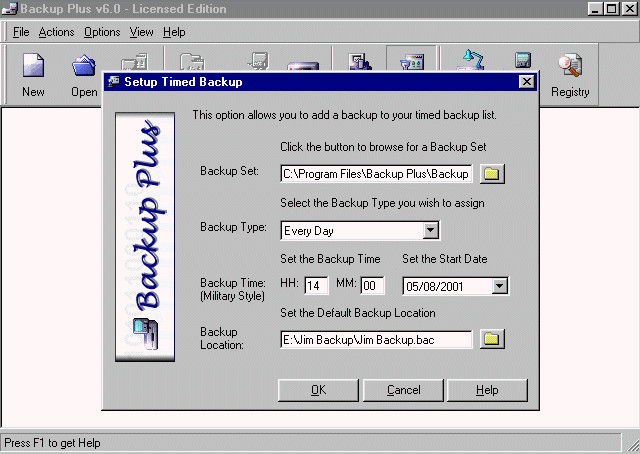Click the grayed-out folder toolbar icon
This screenshot has height=454, width=640.
tap(192, 62)
